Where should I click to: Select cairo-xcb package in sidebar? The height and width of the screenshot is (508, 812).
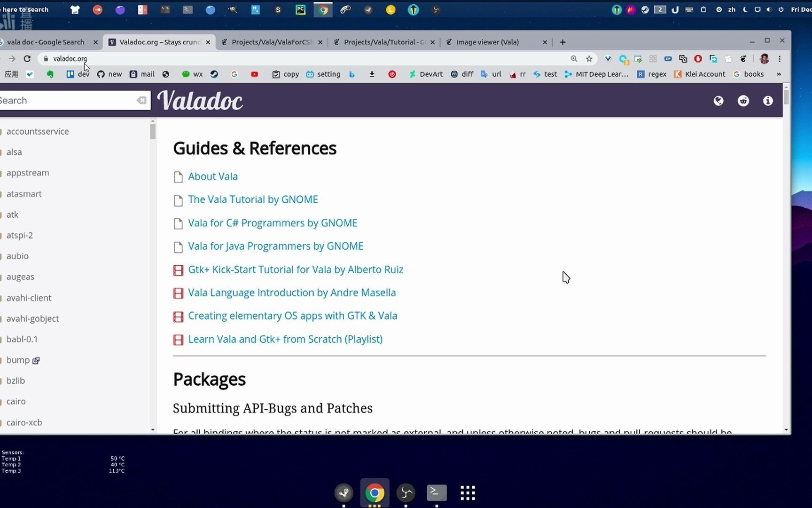point(24,422)
